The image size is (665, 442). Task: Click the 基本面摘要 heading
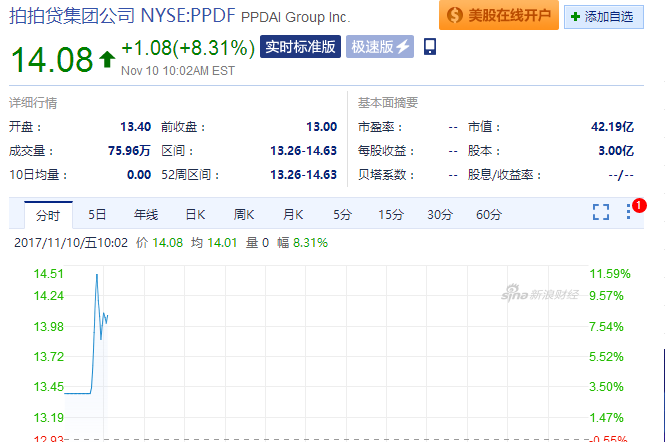tap(388, 103)
